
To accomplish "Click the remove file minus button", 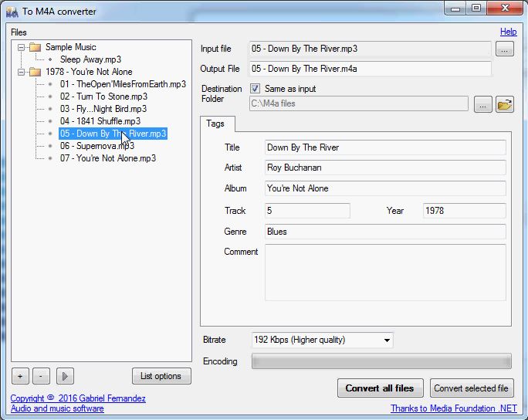I will pos(41,376).
